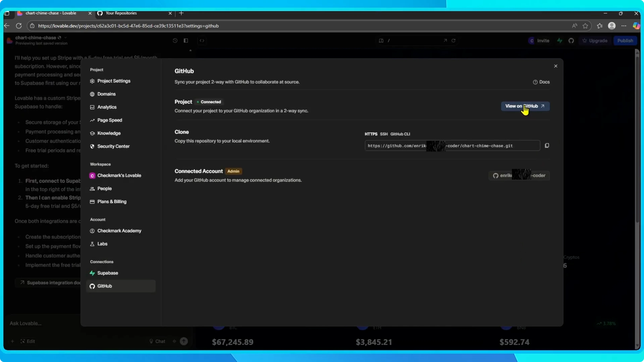
Task: Toggle the read aloud icon
Action: 575,26
